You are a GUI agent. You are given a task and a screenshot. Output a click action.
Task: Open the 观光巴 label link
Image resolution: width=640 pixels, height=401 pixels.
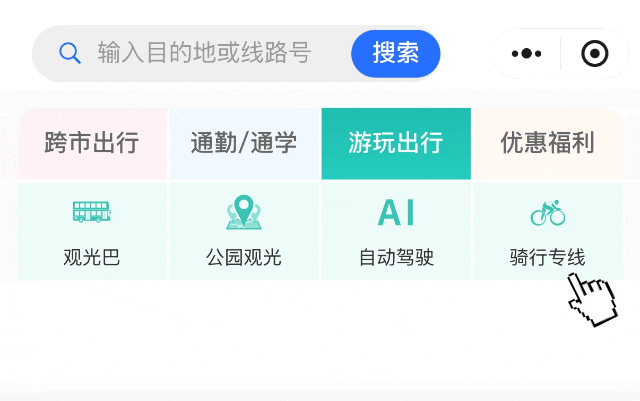92,258
